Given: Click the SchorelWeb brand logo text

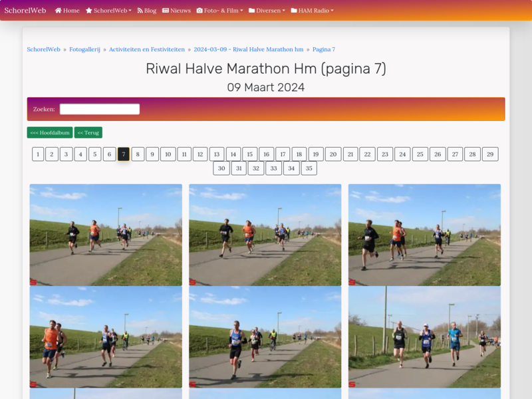Looking at the screenshot, I should pos(25,10).
